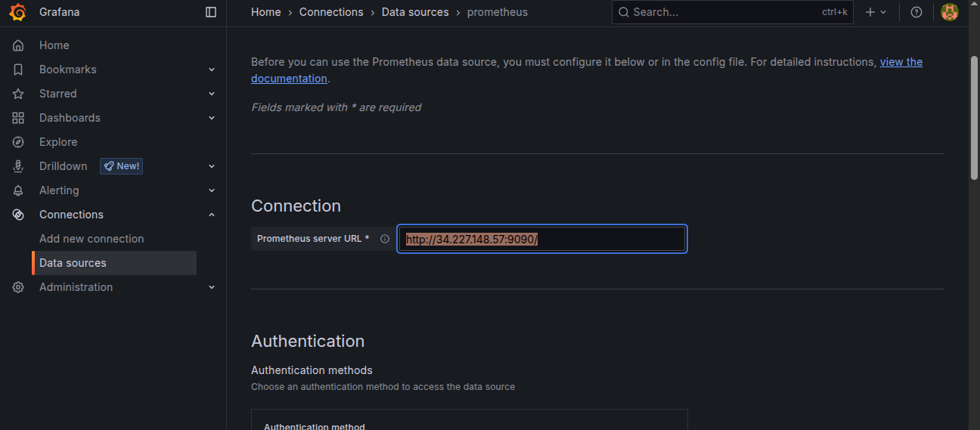
Task: Collapse the Connections section chevron
Action: (212, 215)
